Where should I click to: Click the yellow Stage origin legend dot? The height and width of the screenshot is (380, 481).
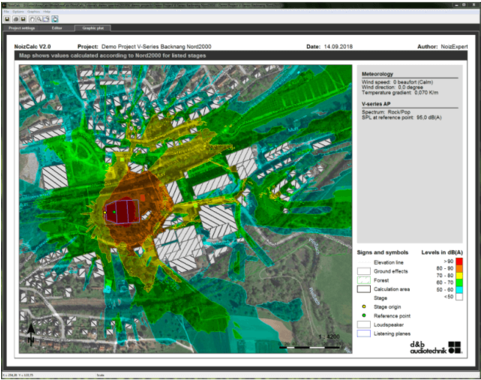click(364, 307)
